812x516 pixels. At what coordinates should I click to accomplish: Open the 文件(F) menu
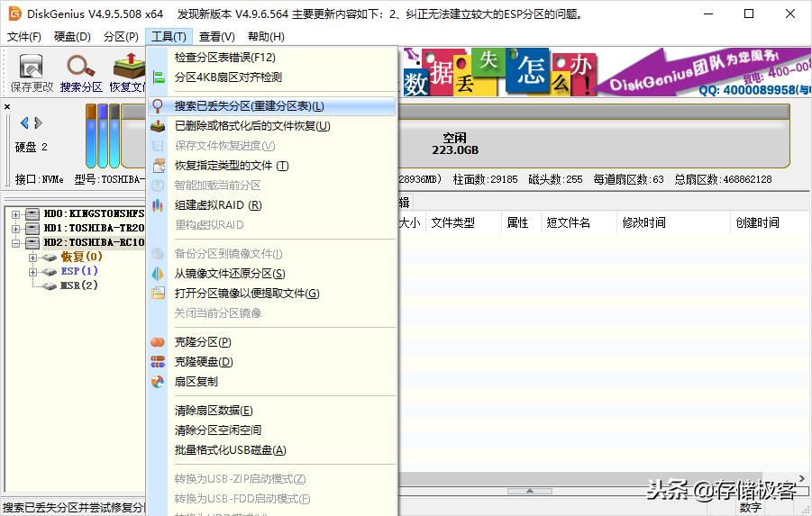click(x=23, y=37)
